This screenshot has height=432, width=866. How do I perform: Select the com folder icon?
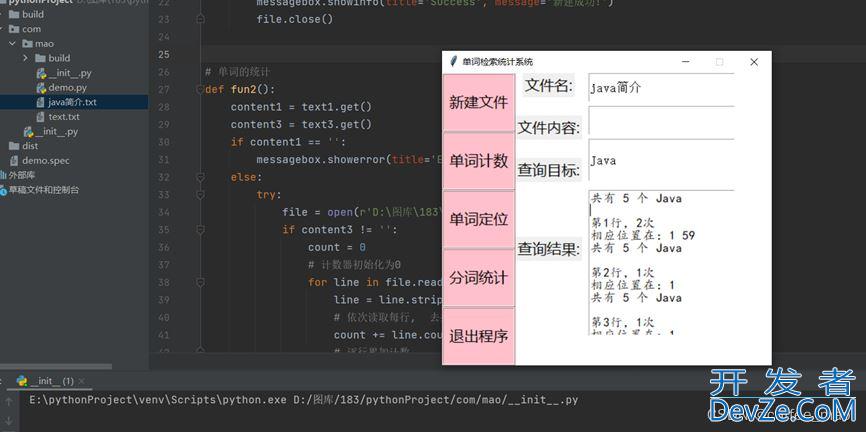(x=14, y=29)
